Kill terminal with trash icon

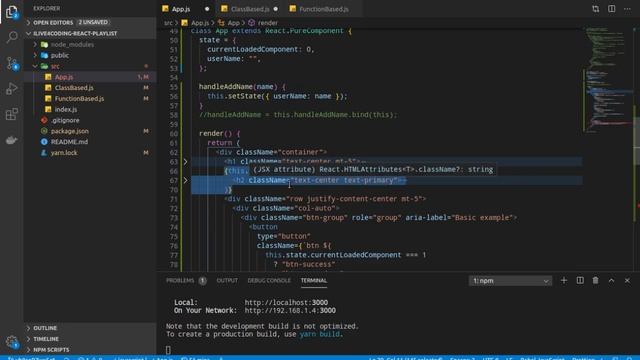596,280
